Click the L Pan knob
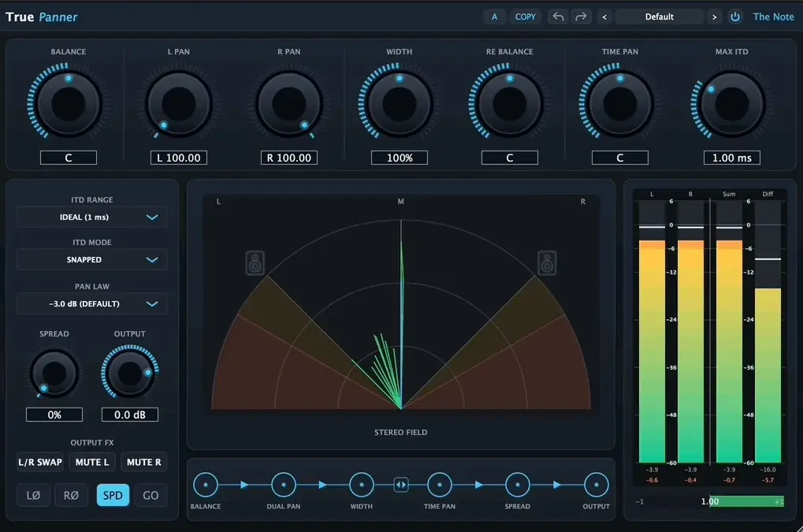 pyautogui.click(x=179, y=104)
